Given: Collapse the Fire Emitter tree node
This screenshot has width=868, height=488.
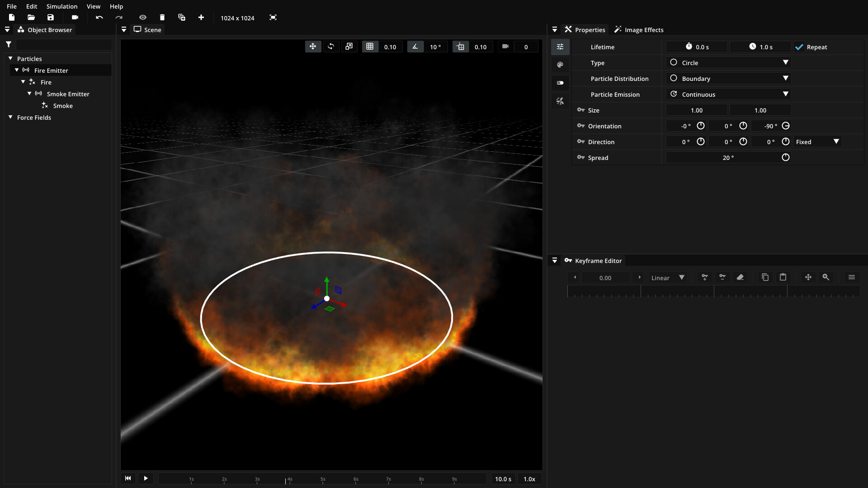Looking at the screenshot, I should tap(17, 70).
